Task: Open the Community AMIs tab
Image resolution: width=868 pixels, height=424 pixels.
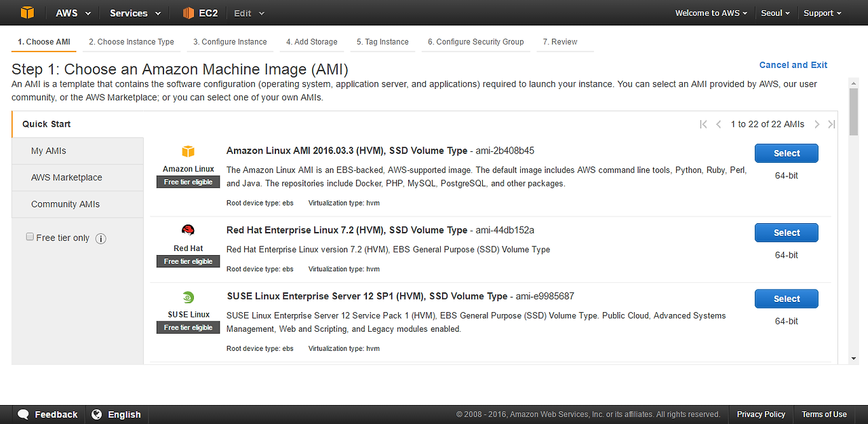Action: [65, 204]
